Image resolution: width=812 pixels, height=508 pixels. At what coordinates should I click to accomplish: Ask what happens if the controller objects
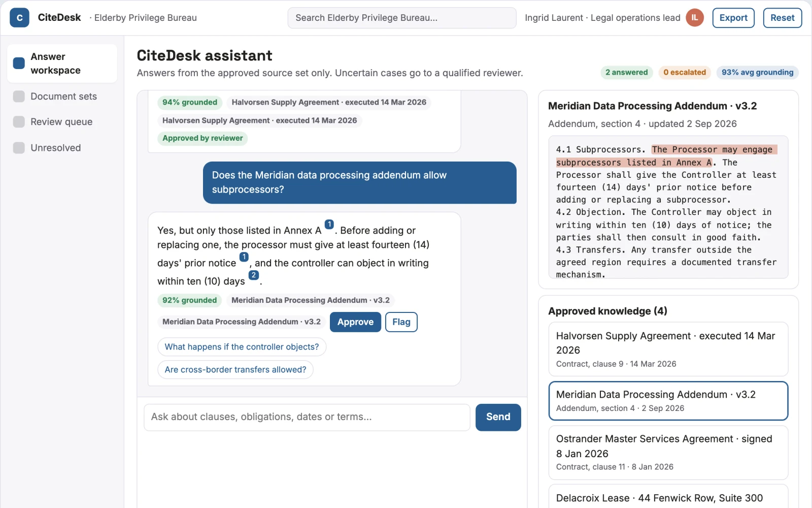[242, 347]
